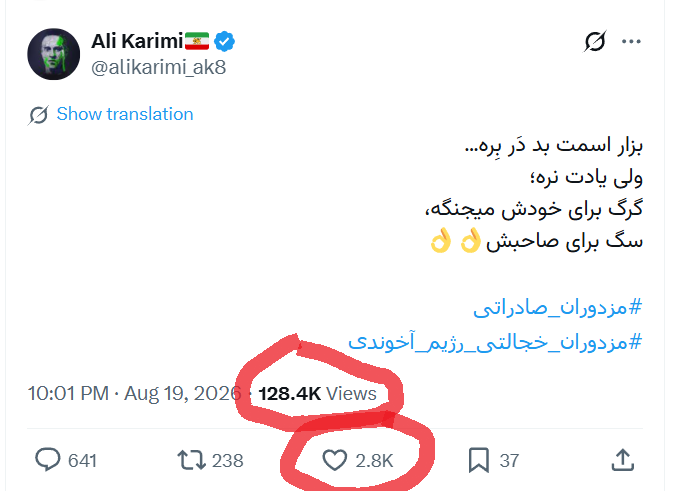
Task: Open the hashtag مزدوران_خجالتی_رژیم_آخوندی
Action: [x=495, y=342]
